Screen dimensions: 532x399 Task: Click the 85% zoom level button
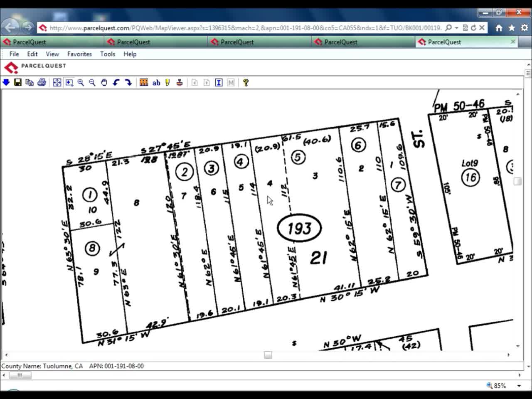(x=497, y=386)
